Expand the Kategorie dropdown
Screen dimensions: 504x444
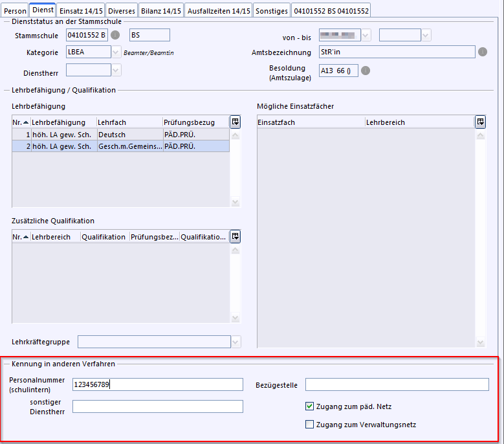(116, 52)
